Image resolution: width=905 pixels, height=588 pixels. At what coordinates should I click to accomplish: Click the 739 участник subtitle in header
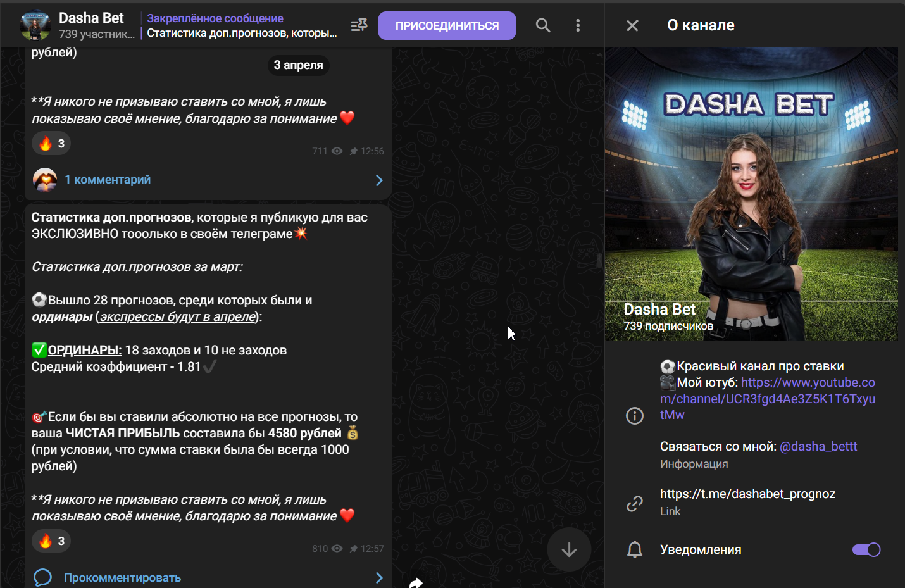coord(97,34)
